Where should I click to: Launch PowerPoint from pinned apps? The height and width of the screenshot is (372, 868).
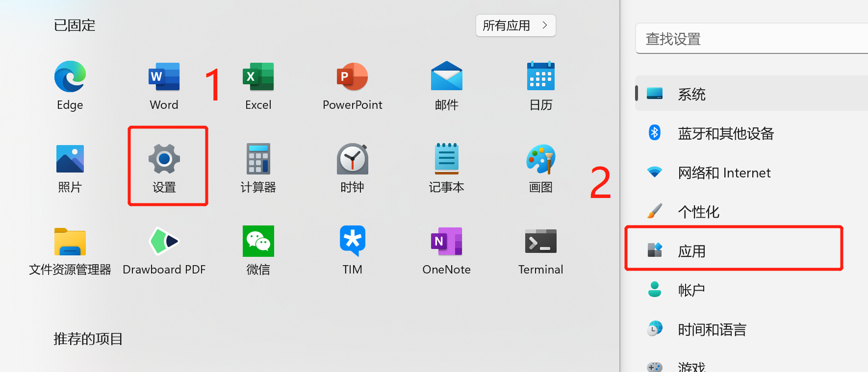point(353,76)
